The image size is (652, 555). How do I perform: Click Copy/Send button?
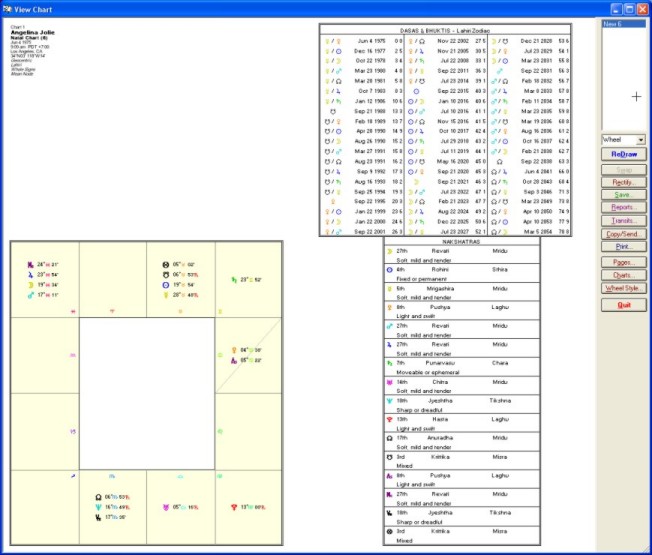tap(624, 232)
